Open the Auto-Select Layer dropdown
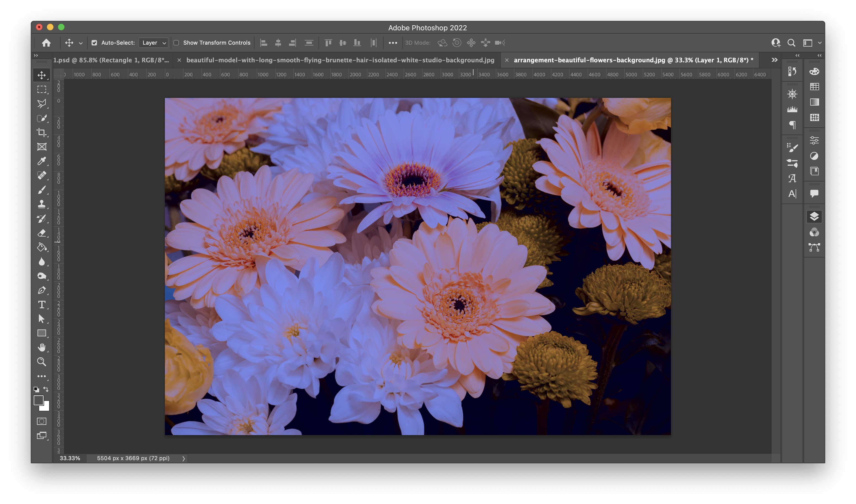The width and height of the screenshot is (856, 504). tap(154, 43)
